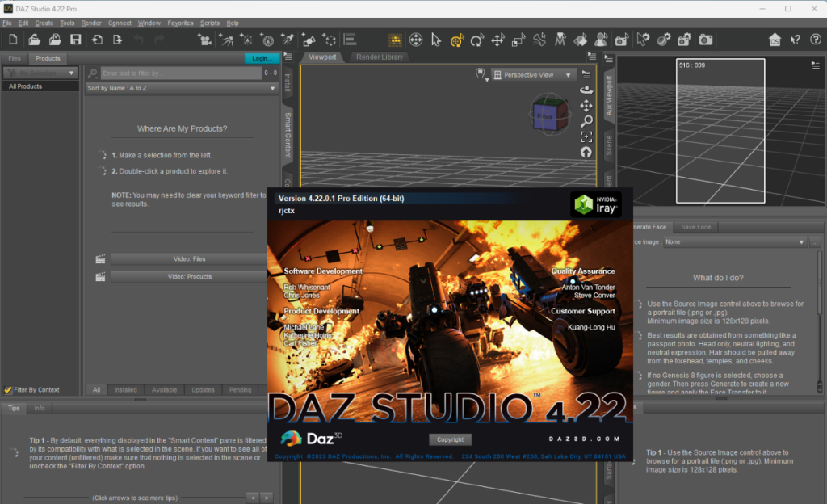The image size is (827, 504).
Task: Toggle the Filter By Context checkbox
Action: 9,390
